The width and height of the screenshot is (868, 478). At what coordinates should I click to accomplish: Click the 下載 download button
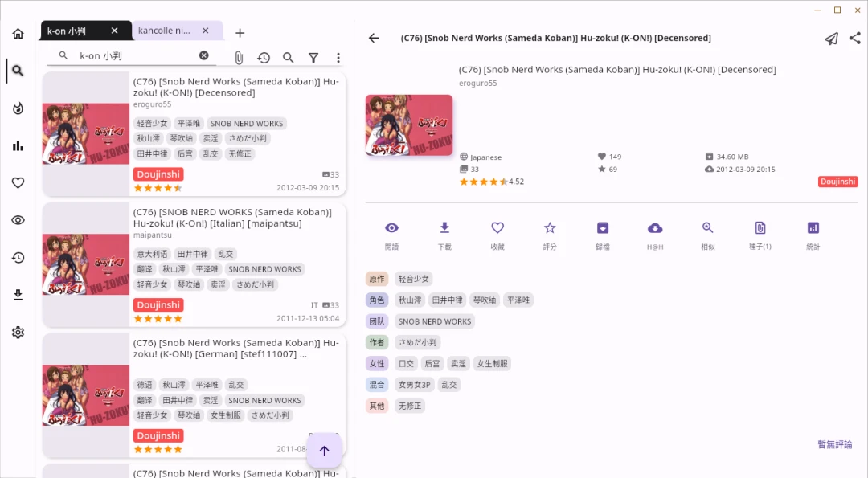click(444, 235)
